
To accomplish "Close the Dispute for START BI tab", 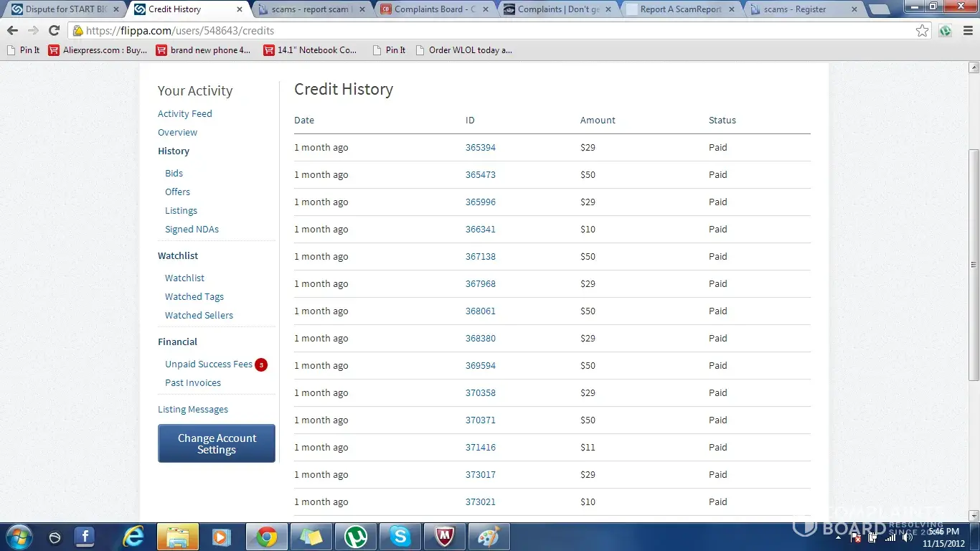I will click(116, 9).
